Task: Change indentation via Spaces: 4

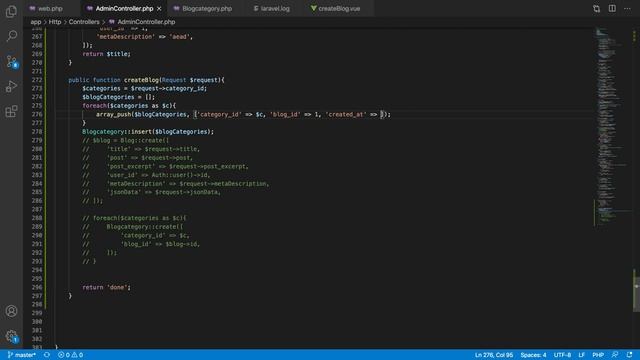Action: pos(533,355)
